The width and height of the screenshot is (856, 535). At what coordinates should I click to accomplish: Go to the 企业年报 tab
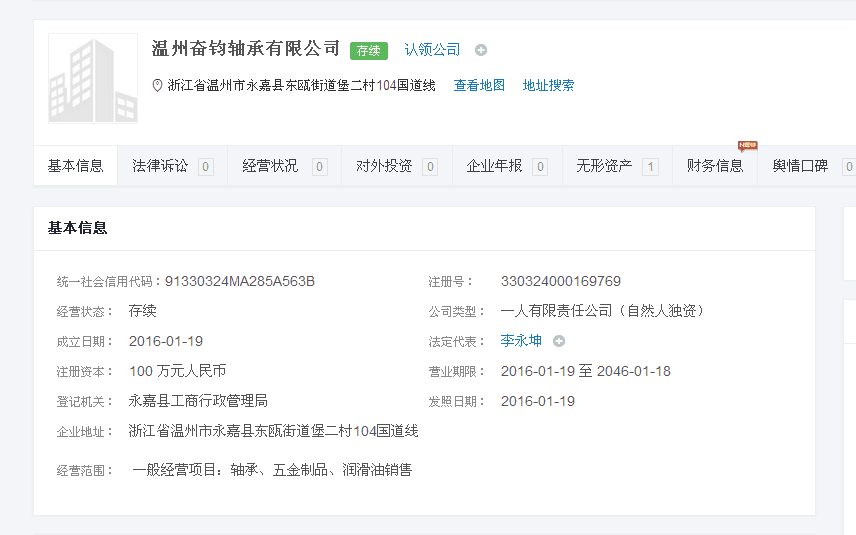click(x=506, y=166)
